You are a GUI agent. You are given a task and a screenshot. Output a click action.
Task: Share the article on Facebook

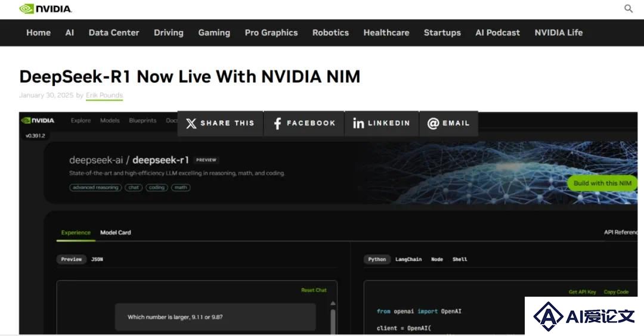304,123
